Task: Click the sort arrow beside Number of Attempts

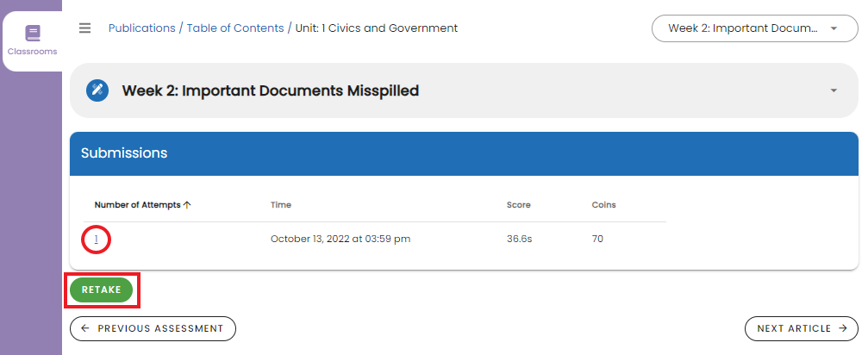Action: (x=187, y=205)
